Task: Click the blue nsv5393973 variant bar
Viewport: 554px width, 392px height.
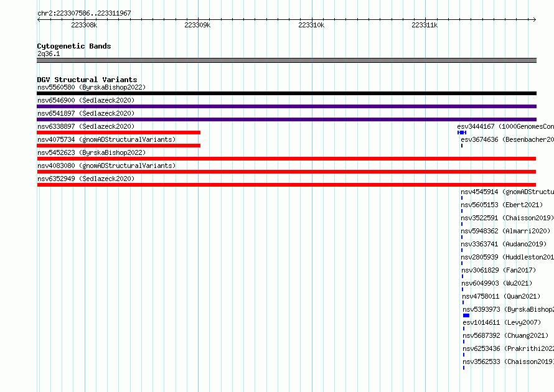Action: click(466, 315)
